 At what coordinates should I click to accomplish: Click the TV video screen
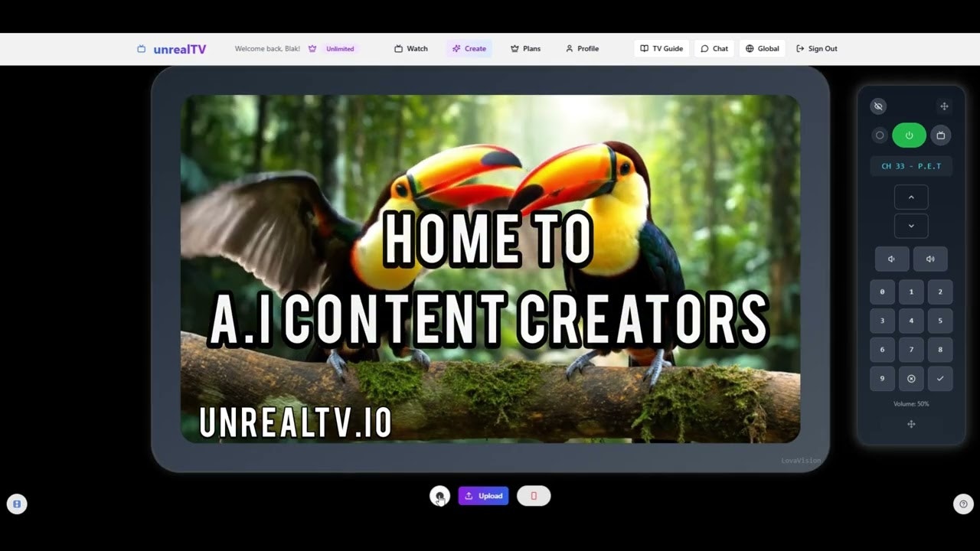(x=490, y=269)
